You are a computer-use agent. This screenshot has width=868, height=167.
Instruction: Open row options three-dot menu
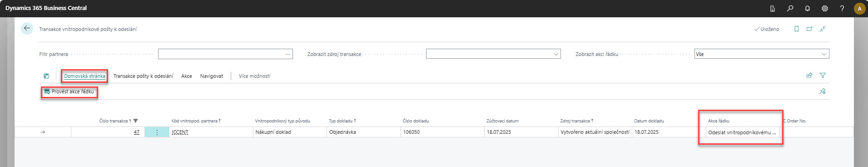point(157,132)
